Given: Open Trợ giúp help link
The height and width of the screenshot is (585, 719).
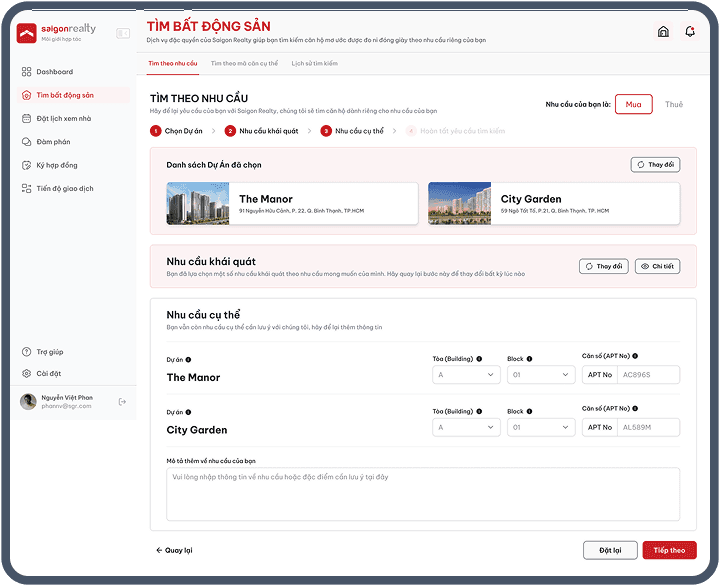Looking at the screenshot, I should (x=50, y=352).
